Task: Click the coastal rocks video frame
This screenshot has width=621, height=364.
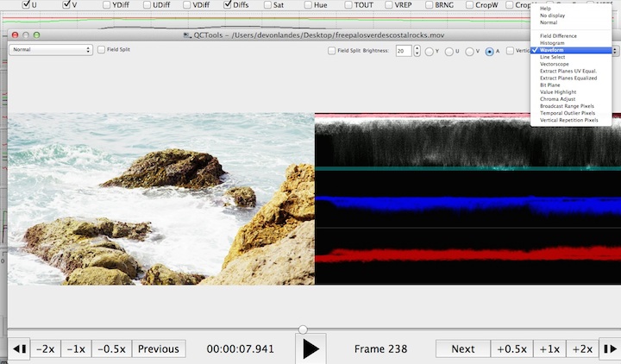Action: [x=161, y=199]
